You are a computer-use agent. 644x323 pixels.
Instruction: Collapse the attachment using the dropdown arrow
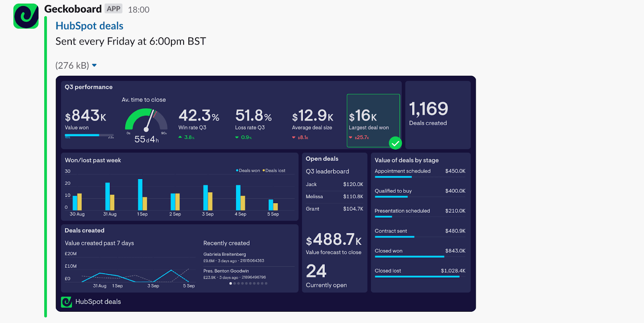tap(94, 66)
